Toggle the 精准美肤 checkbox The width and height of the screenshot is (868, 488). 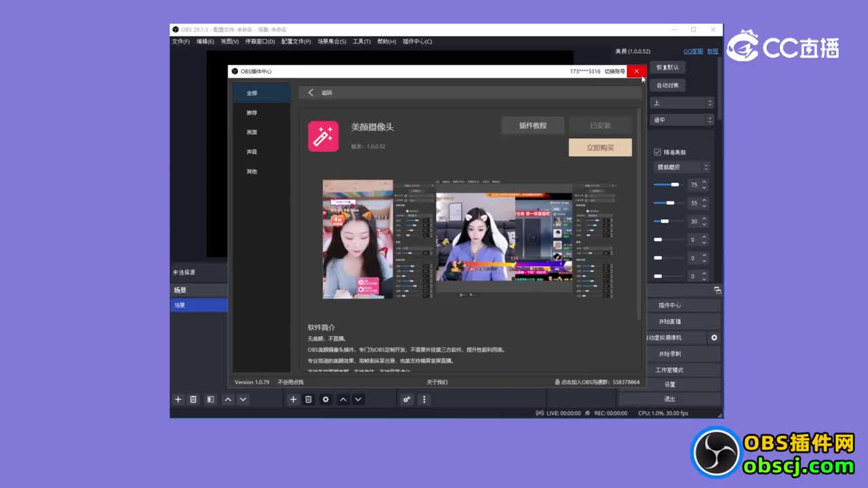tap(657, 152)
